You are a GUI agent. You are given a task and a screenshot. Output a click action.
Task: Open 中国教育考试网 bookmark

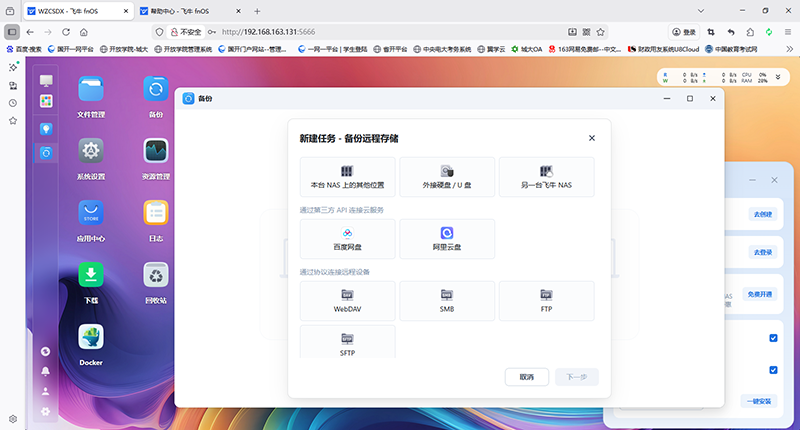pos(731,49)
